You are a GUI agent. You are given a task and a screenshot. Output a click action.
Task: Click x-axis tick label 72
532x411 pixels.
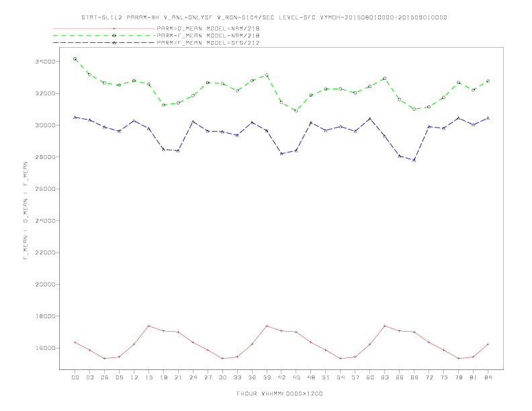point(429,377)
